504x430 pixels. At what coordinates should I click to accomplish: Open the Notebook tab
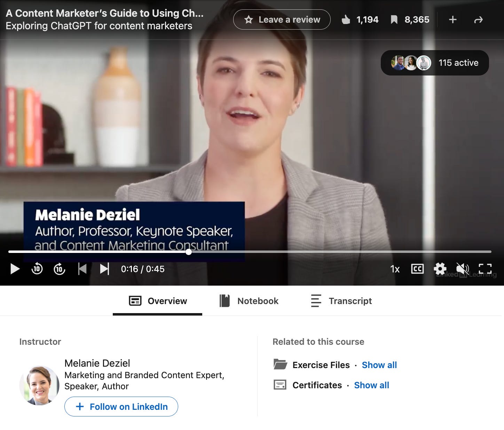tap(249, 301)
